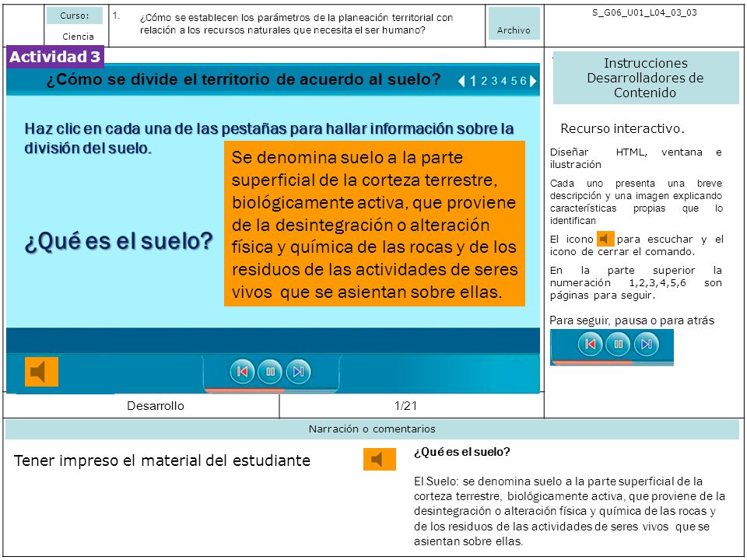Click the small speaker icon in the instructions text
The image size is (747, 560).
coord(605,239)
